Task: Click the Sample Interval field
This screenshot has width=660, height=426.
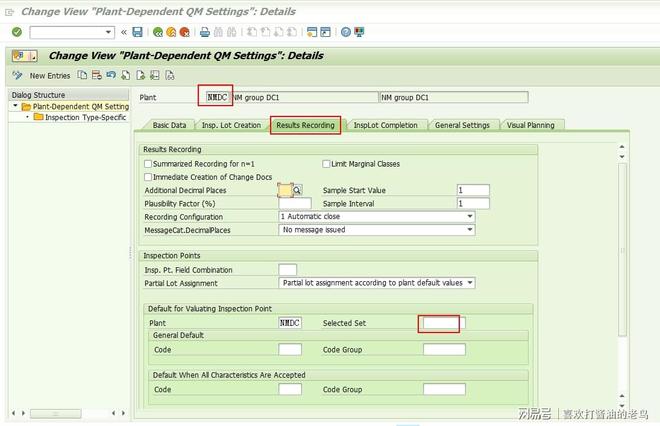Action: click(473, 204)
